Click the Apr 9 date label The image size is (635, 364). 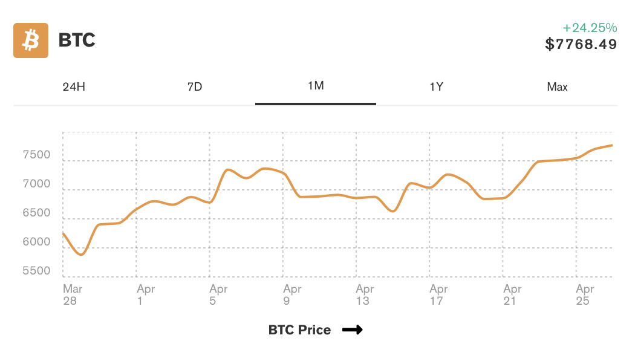[x=292, y=294]
